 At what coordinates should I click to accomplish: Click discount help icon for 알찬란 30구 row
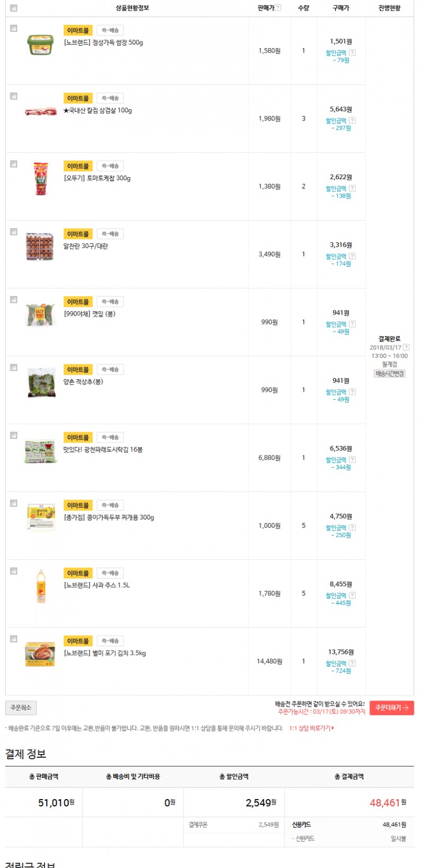point(352,256)
